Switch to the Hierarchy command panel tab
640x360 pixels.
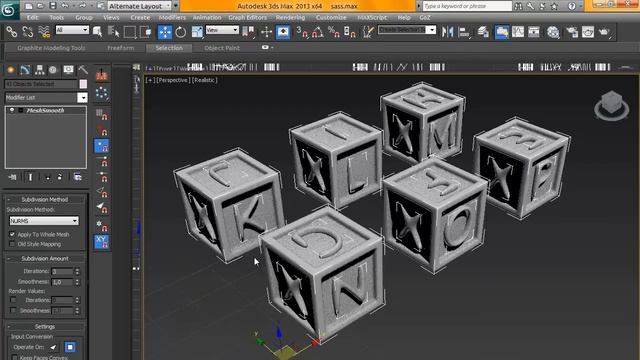39,70
